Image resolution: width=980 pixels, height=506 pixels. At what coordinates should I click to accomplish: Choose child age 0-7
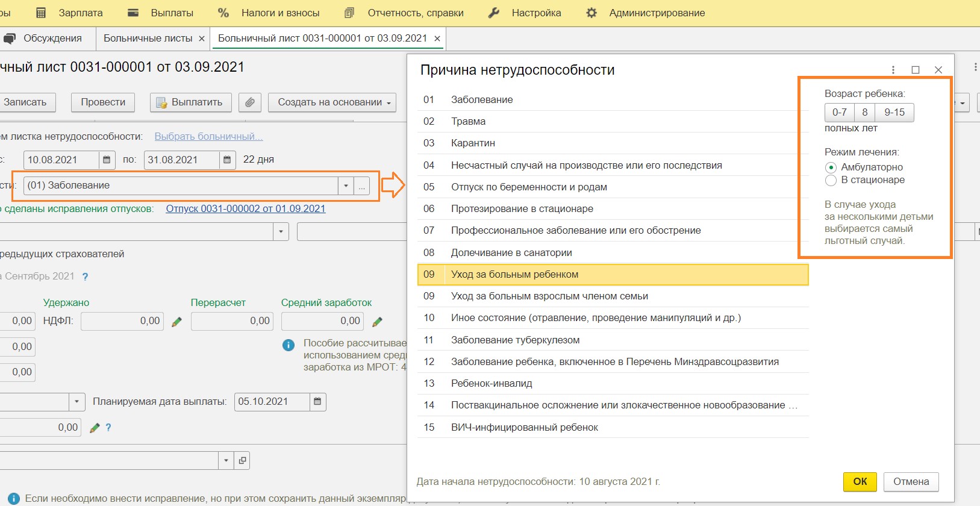(x=840, y=112)
